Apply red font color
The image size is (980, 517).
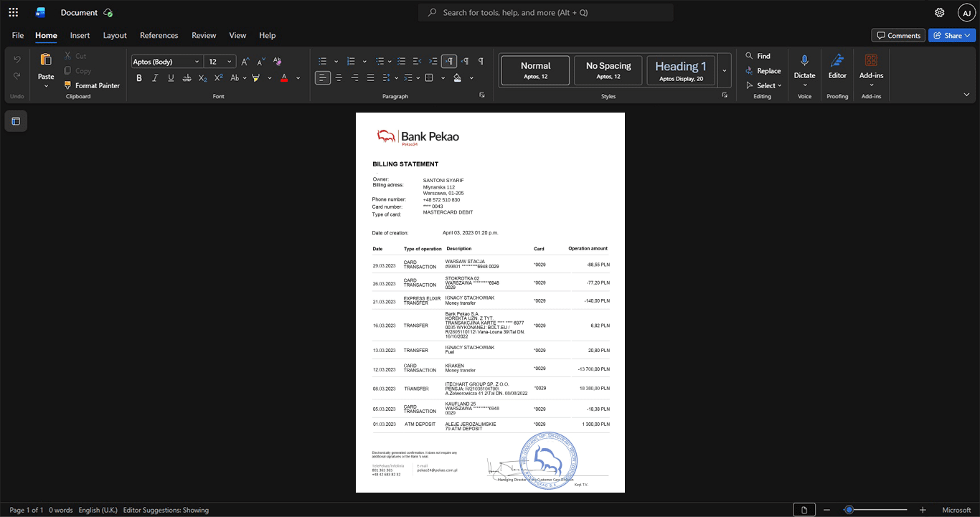(284, 77)
